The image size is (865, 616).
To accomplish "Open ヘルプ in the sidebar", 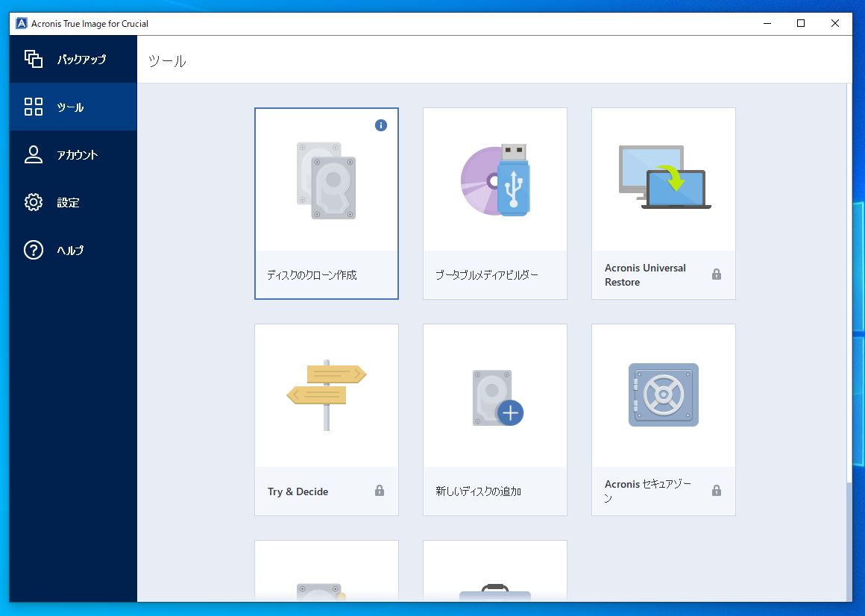I will click(x=73, y=250).
